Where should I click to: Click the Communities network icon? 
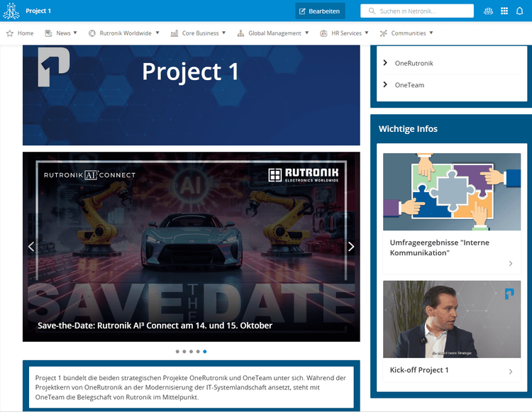tap(383, 33)
